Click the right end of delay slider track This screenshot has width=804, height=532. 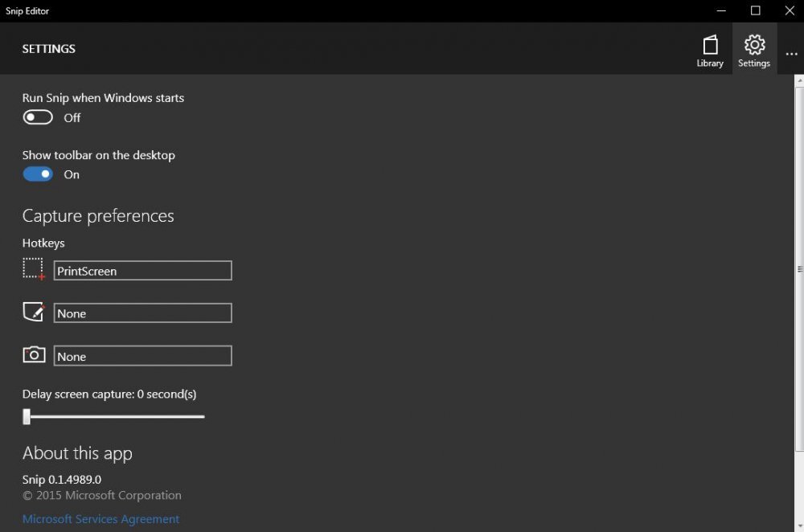(203, 416)
